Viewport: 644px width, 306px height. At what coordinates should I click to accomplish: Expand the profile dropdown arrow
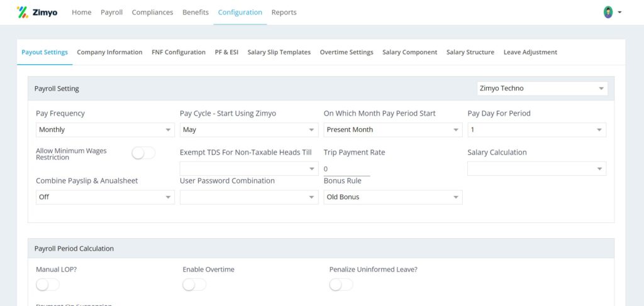619,13
